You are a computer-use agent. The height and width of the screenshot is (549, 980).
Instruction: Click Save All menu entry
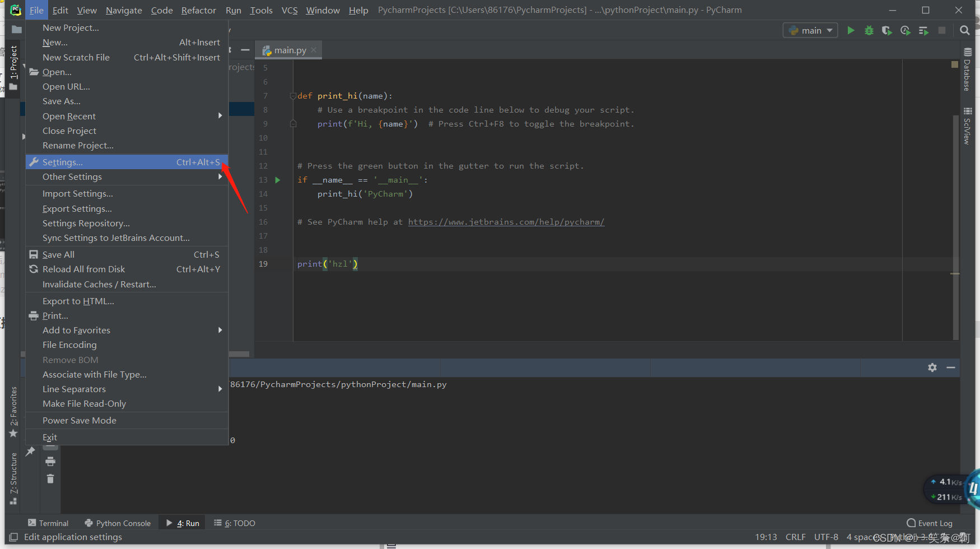coord(127,254)
